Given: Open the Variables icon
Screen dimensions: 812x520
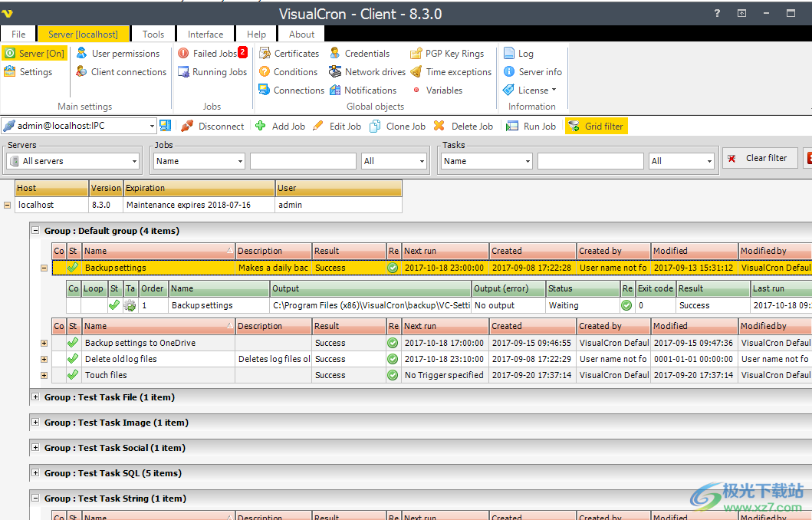Looking at the screenshot, I should coord(416,90).
